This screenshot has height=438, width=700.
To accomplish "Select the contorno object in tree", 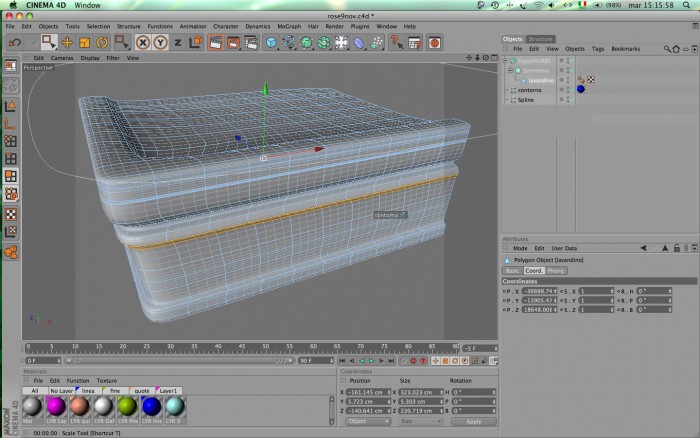I will [529, 90].
